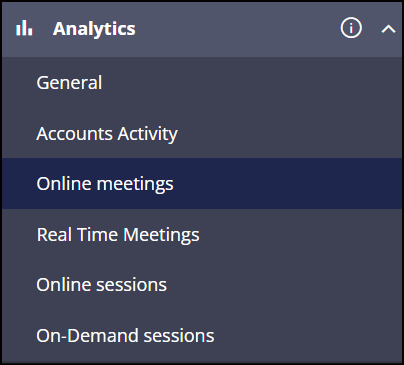The image size is (404, 365).
Task: View On-Demand sessions analytics
Action: 202,336
